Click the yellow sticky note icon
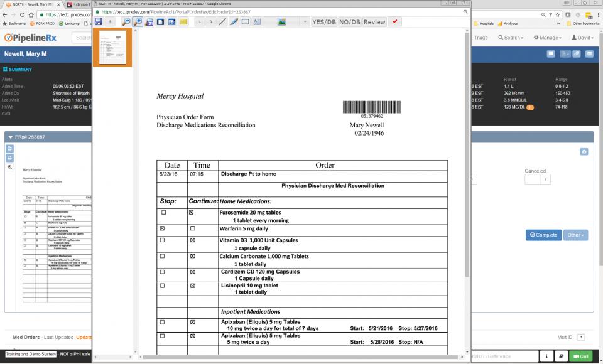 pyautogui.click(x=183, y=22)
